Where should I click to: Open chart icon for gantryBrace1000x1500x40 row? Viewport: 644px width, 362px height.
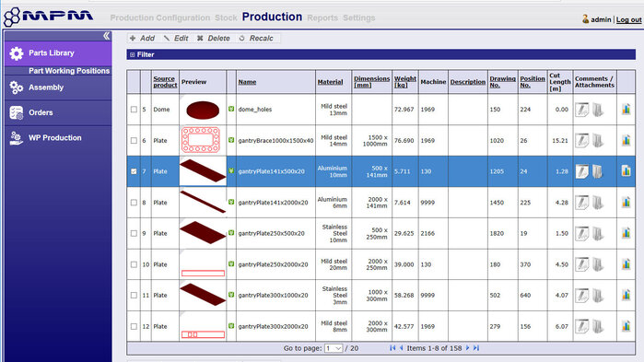(626, 140)
